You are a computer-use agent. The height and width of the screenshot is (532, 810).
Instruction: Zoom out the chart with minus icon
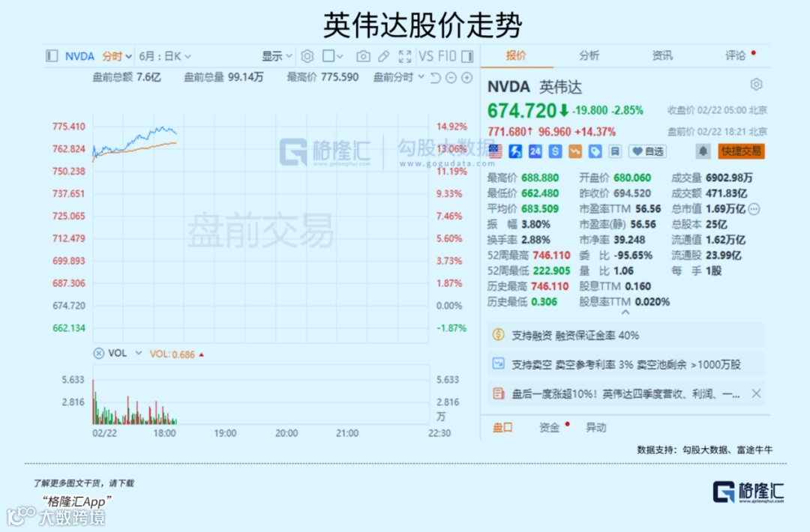tap(451, 77)
